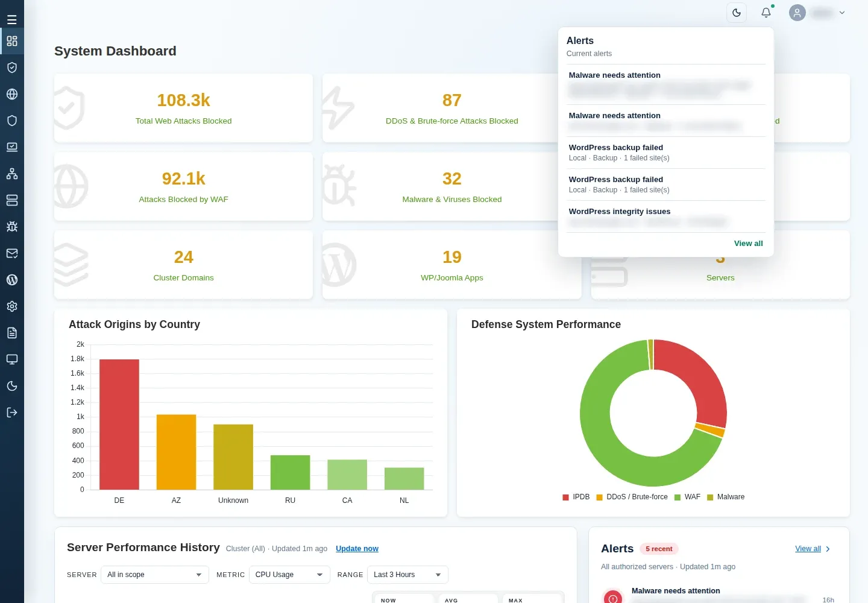Open the Range dropdown 'Last 3 Hours'
Image resolution: width=868 pixels, height=603 pixels.
407,575
